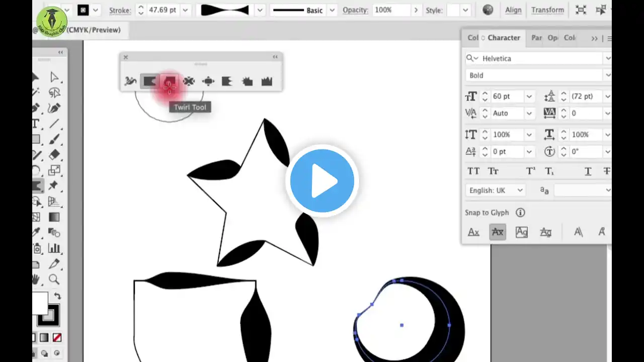The height and width of the screenshot is (362, 644).
Task: Open the Transform panel link
Action: coord(547,10)
